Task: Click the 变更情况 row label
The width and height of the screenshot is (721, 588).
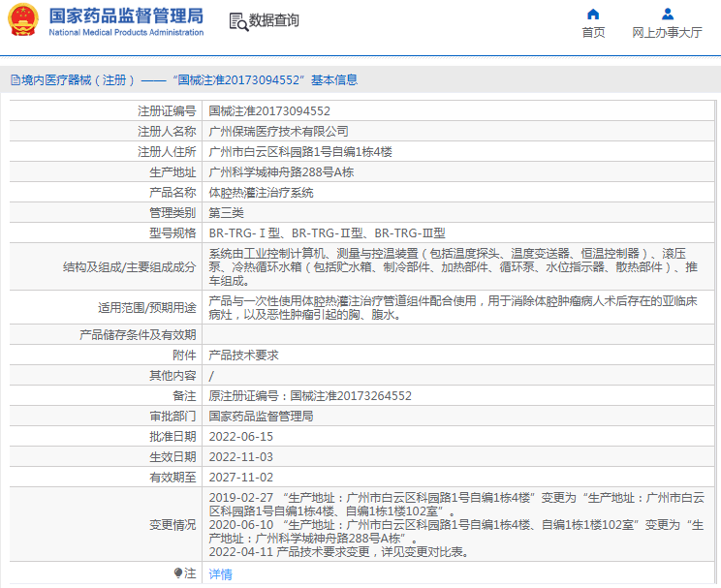Action: pos(172,524)
